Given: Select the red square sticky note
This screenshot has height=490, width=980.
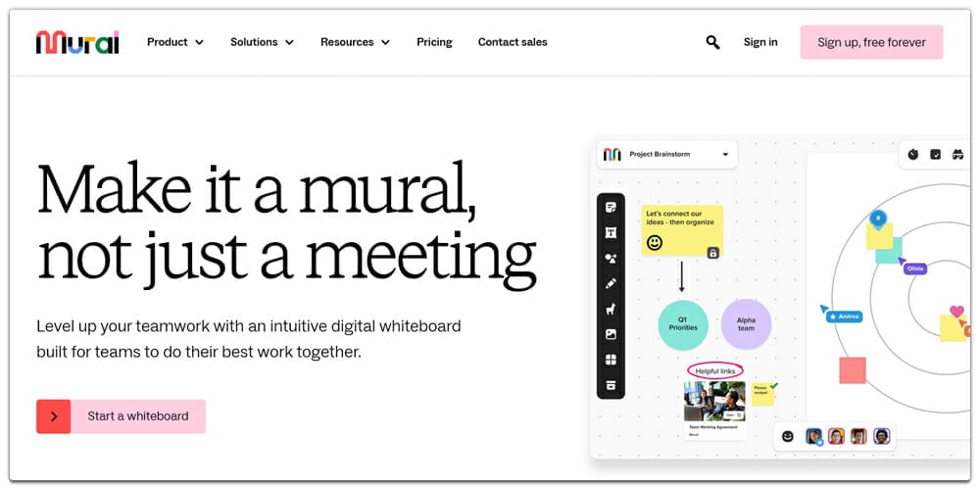Looking at the screenshot, I should 853,370.
